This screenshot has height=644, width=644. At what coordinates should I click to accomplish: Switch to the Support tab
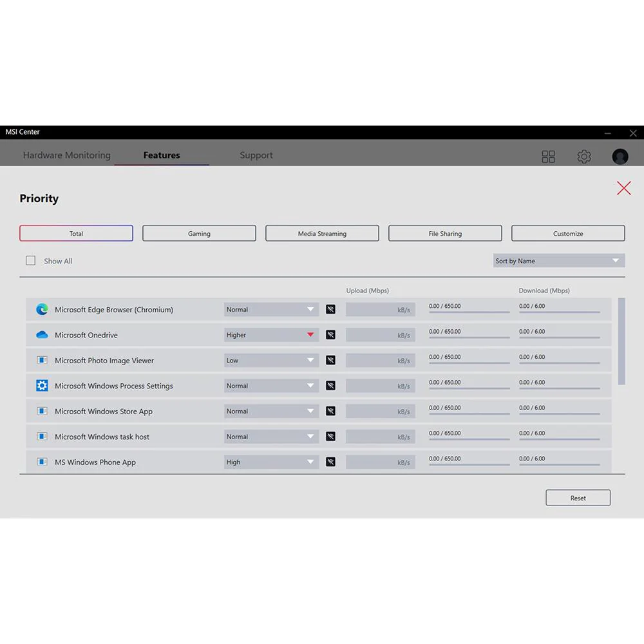pos(256,155)
